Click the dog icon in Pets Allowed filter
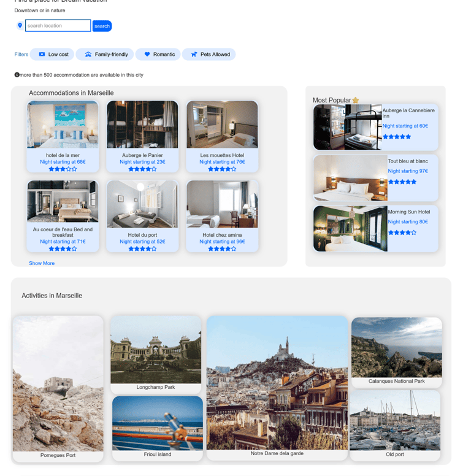 pyautogui.click(x=194, y=55)
